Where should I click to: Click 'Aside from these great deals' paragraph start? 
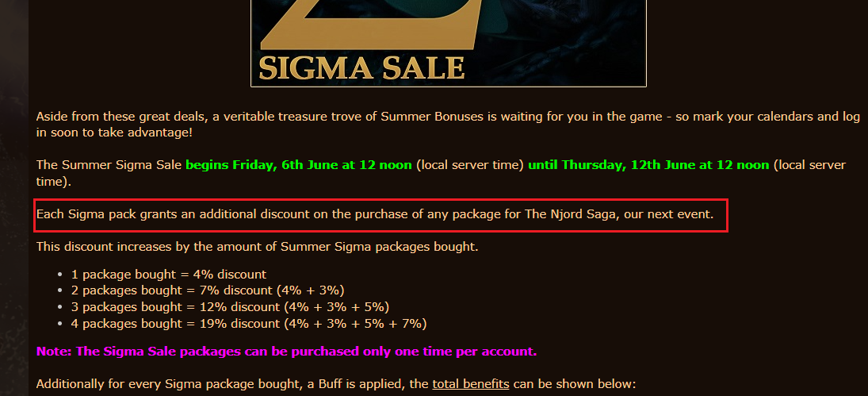coord(119,117)
